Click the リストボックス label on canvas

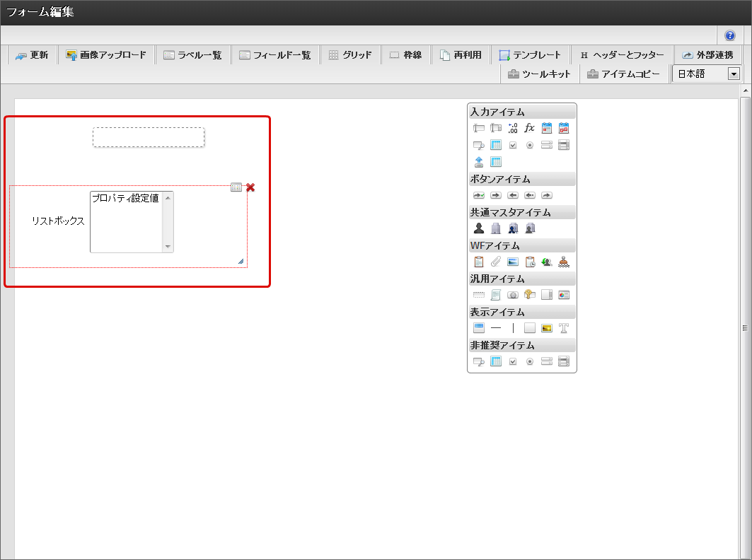58,221
